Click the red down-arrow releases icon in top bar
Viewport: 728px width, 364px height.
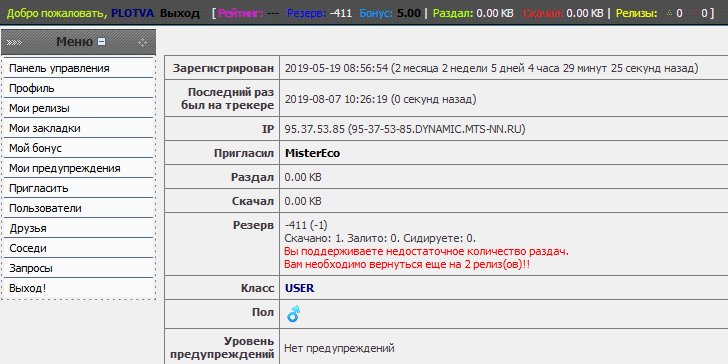tap(695, 13)
